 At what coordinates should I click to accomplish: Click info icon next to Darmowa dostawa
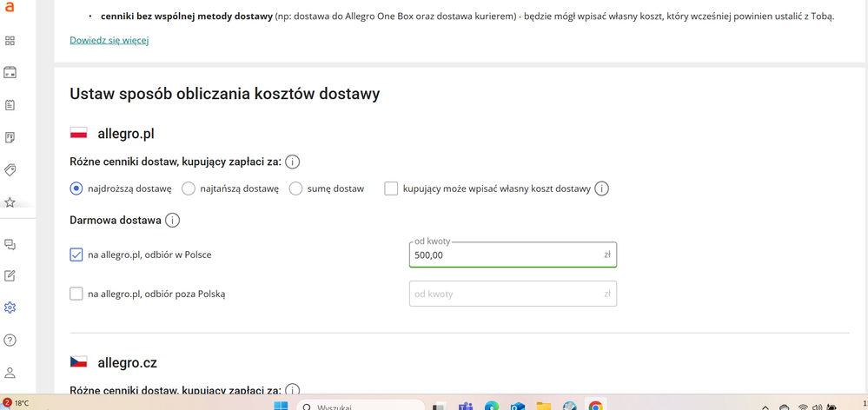click(x=172, y=221)
